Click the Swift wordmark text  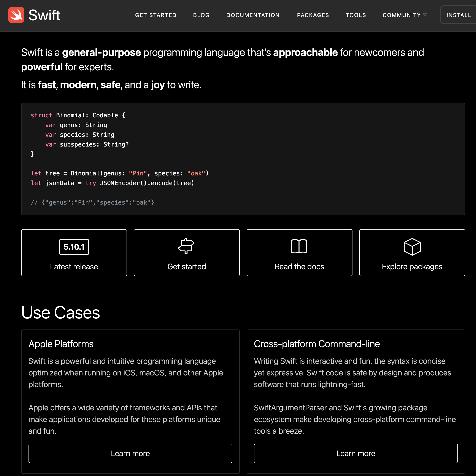pyautogui.click(x=44, y=15)
